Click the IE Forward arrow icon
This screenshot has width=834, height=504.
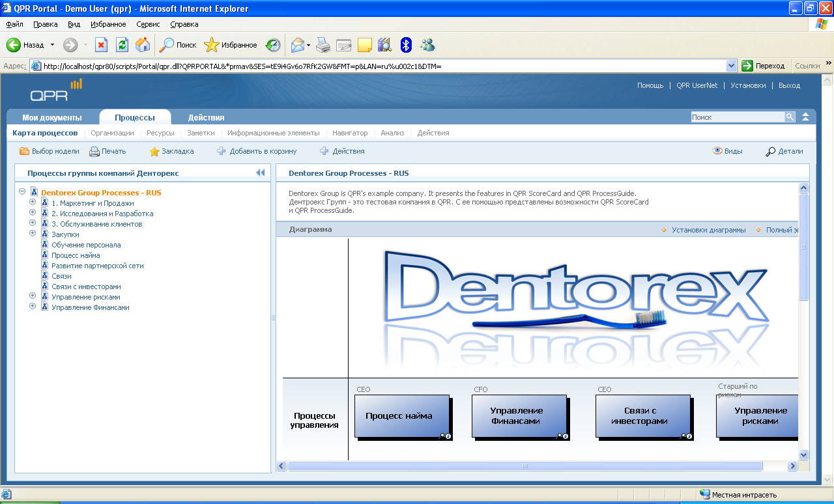tap(70, 45)
